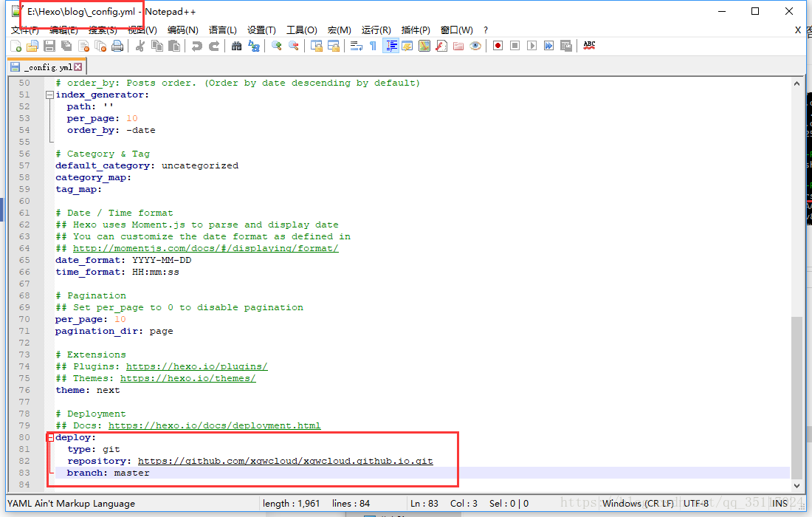The height and width of the screenshot is (517, 812).
Task: Create a new file from the toolbar
Action: coord(16,46)
